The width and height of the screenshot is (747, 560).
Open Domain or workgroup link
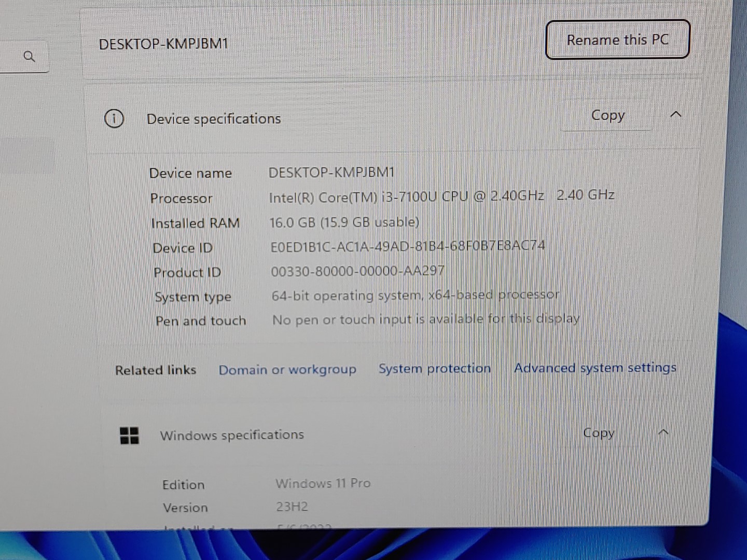[x=287, y=370]
